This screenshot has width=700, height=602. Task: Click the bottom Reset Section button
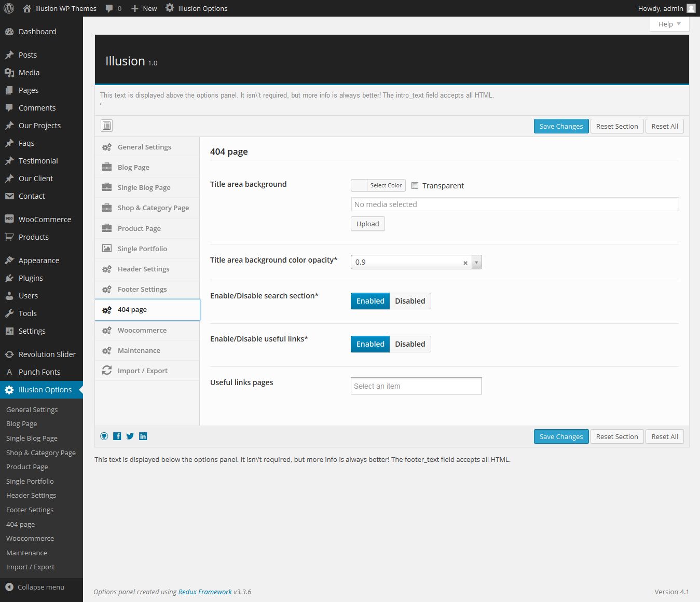point(617,436)
